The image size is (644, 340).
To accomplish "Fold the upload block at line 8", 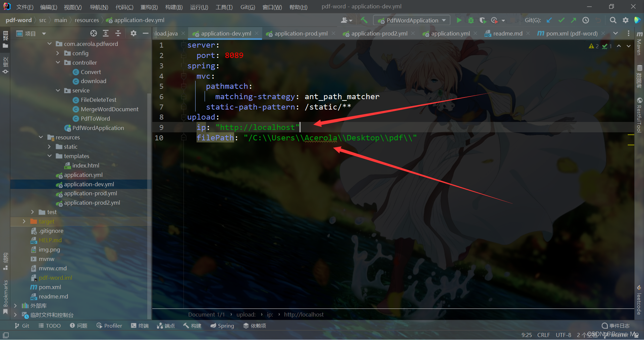I will pyautogui.click(x=183, y=117).
